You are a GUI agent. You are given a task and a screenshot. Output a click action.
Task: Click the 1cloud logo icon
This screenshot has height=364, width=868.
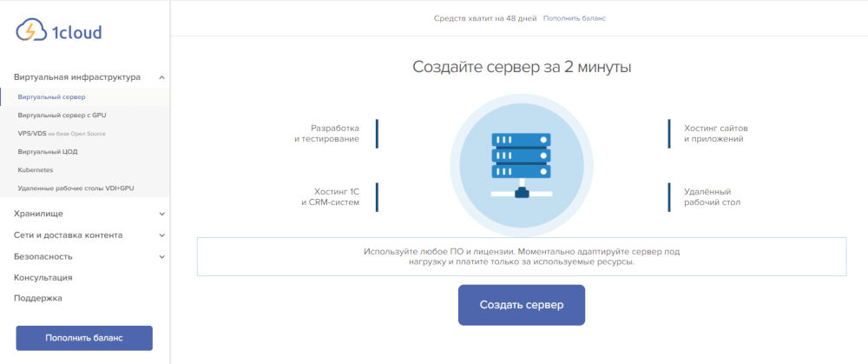click(x=32, y=31)
